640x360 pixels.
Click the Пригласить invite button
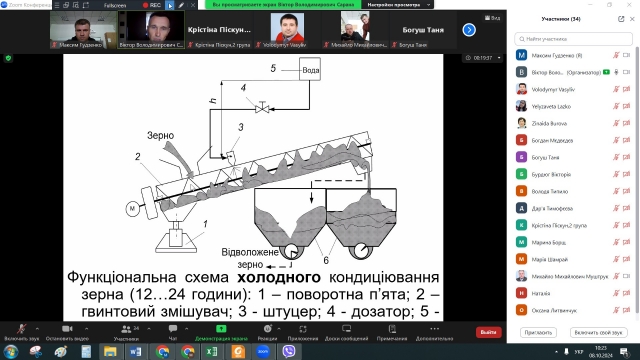pyautogui.click(x=538, y=332)
